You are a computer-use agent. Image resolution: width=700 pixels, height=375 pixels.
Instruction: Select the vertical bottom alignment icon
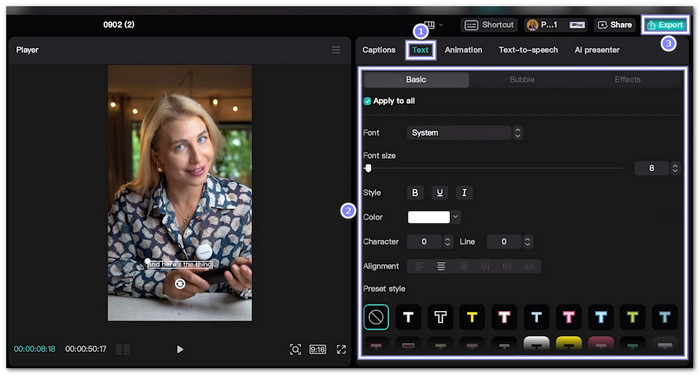529,267
